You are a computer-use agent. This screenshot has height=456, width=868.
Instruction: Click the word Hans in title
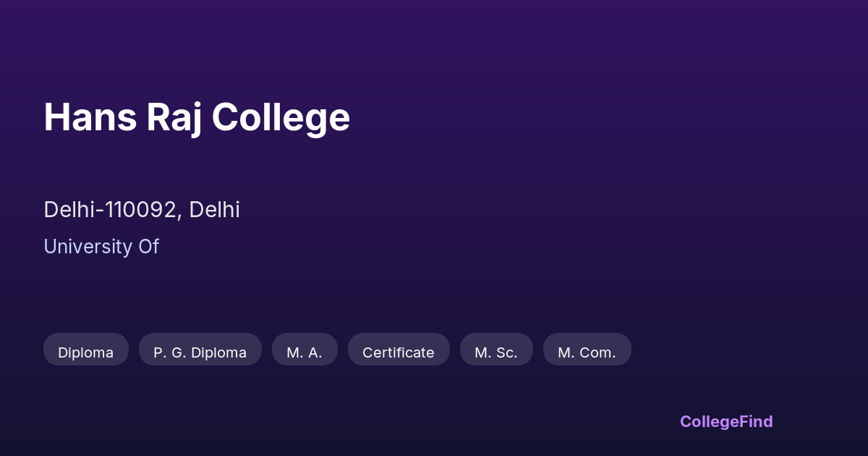pyautogui.click(x=90, y=117)
